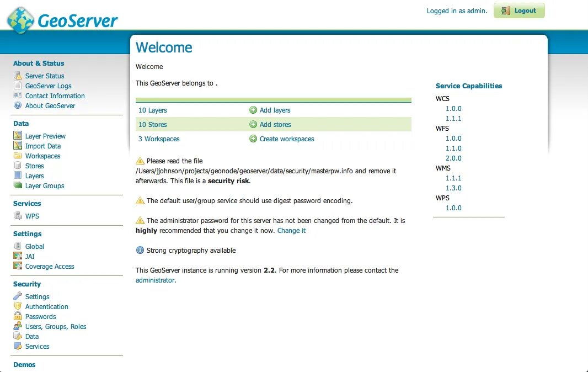Open WCS version 1.0.0 capabilities

pos(453,109)
